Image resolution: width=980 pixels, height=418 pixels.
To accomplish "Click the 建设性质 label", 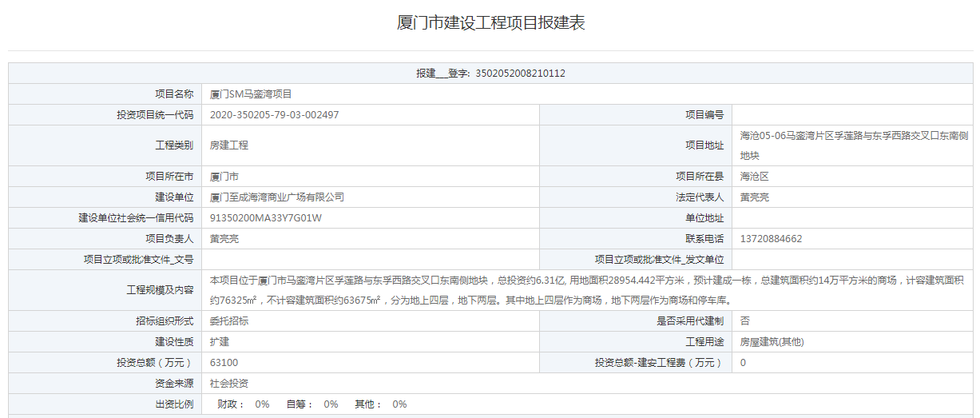I will pyautogui.click(x=173, y=342).
